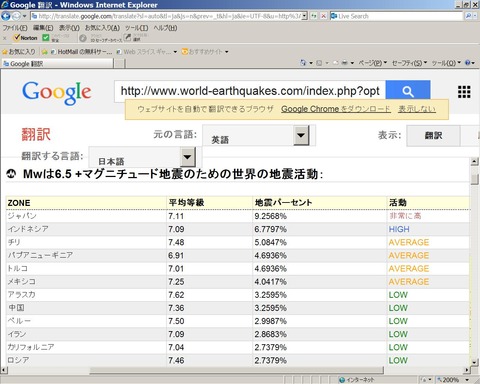Click the HIGH activity for インドネシア
Image resolution: width=480 pixels, height=384 pixels.
[x=399, y=229]
